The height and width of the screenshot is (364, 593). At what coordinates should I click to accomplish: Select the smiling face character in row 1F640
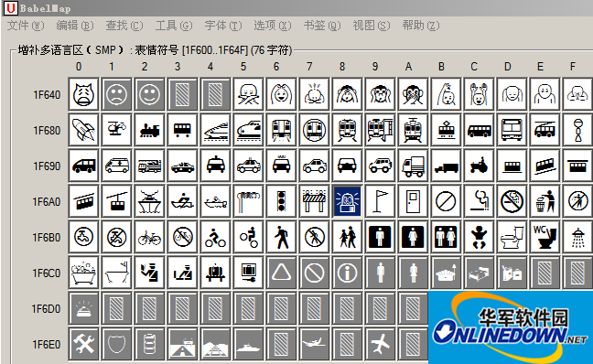149,94
